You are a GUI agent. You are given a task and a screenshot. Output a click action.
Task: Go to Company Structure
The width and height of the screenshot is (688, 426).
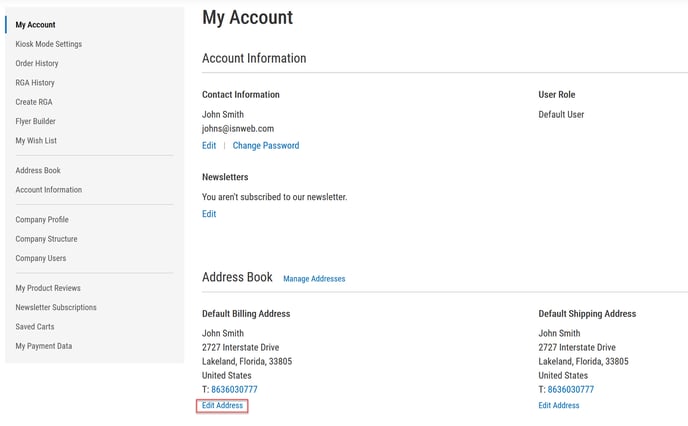click(46, 239)
